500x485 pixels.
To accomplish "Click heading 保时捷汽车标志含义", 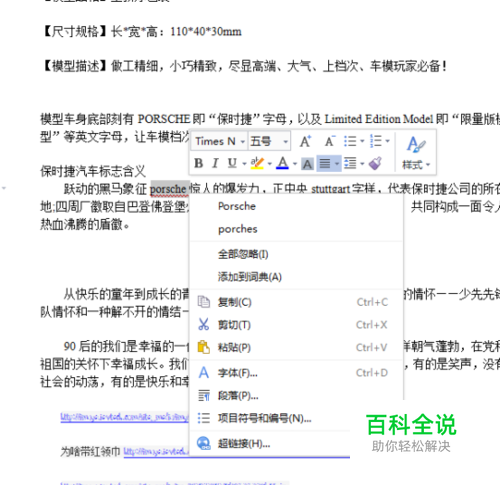I will pos(93,171).
